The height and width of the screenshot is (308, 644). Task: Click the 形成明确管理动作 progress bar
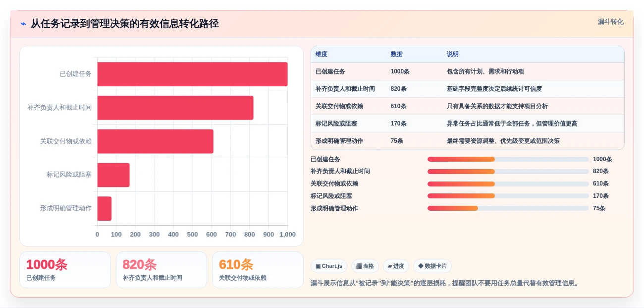508,208
